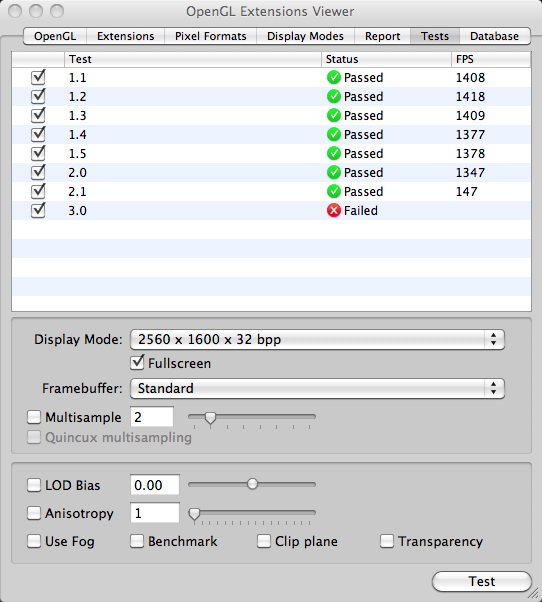Uncheck test 1.3 checkbox

point(38,116)
